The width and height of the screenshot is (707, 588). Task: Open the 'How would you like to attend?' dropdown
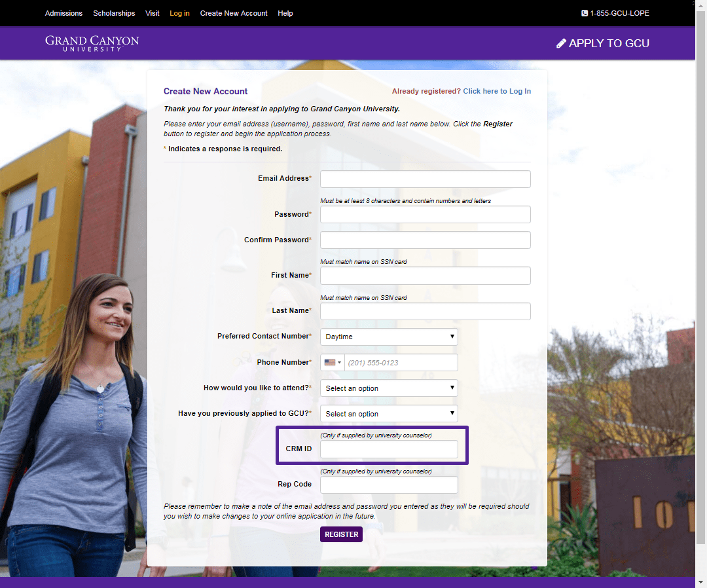[388, 388]
